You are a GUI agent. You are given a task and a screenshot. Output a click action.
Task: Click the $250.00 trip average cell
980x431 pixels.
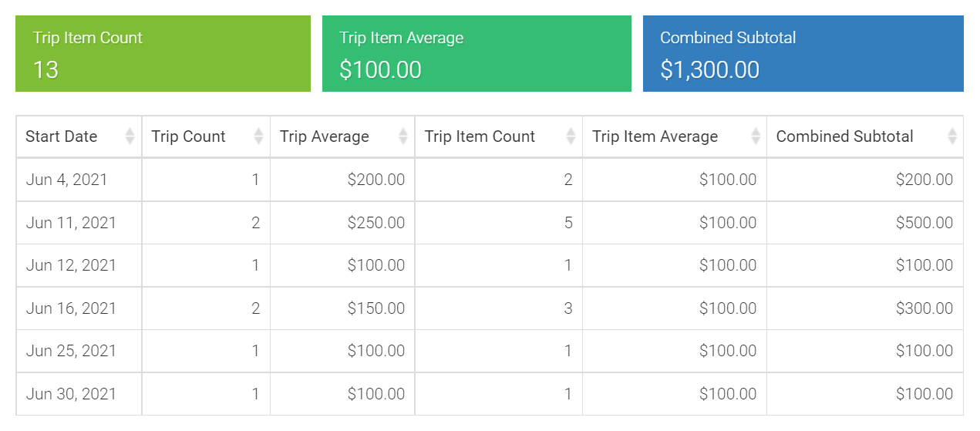tap(342, 223)
